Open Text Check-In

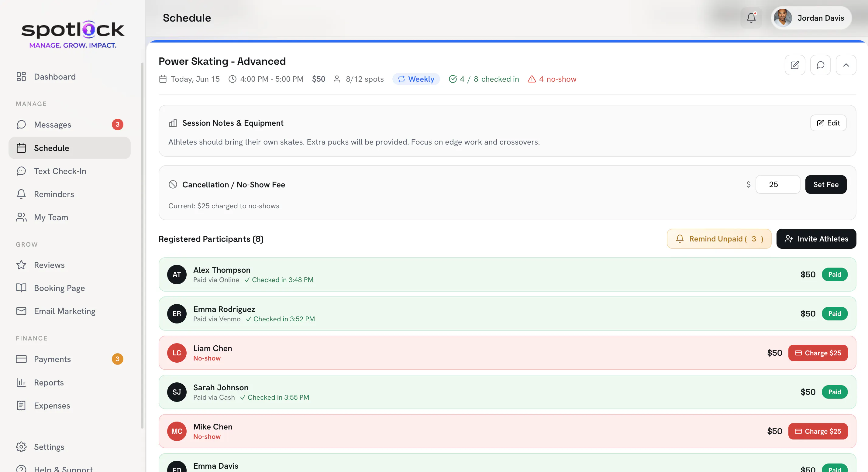point(69,171)
